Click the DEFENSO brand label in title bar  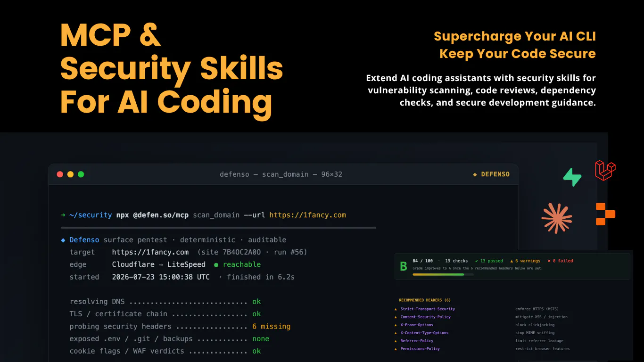coord(495,174)
